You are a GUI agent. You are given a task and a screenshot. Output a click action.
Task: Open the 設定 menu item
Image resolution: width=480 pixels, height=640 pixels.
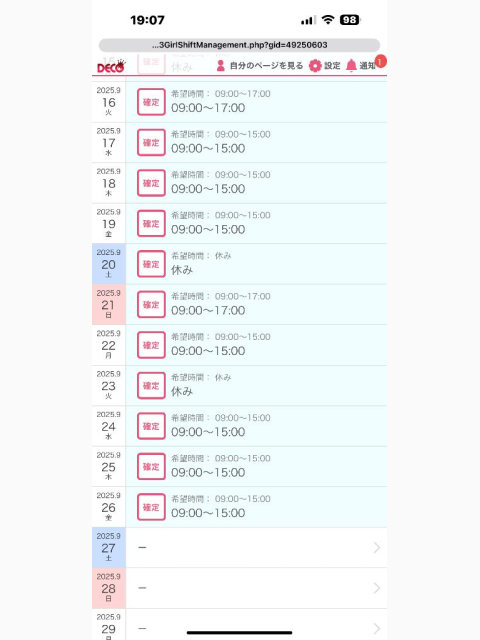point(332,66)
